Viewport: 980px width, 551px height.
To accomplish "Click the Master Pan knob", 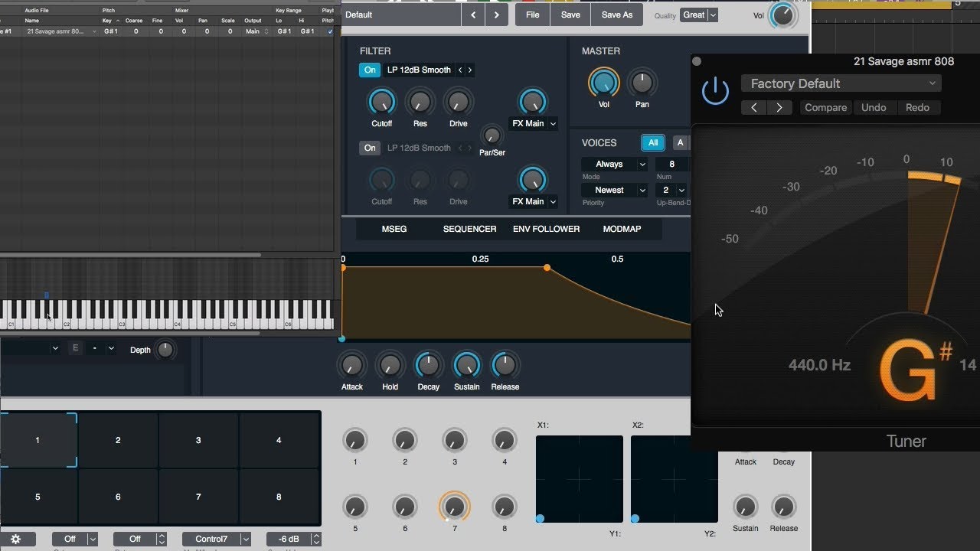I will tap(642, 83).
